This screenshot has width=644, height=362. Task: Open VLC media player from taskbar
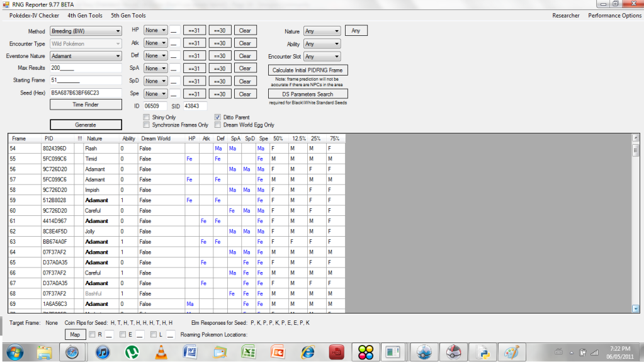point(161,351)
